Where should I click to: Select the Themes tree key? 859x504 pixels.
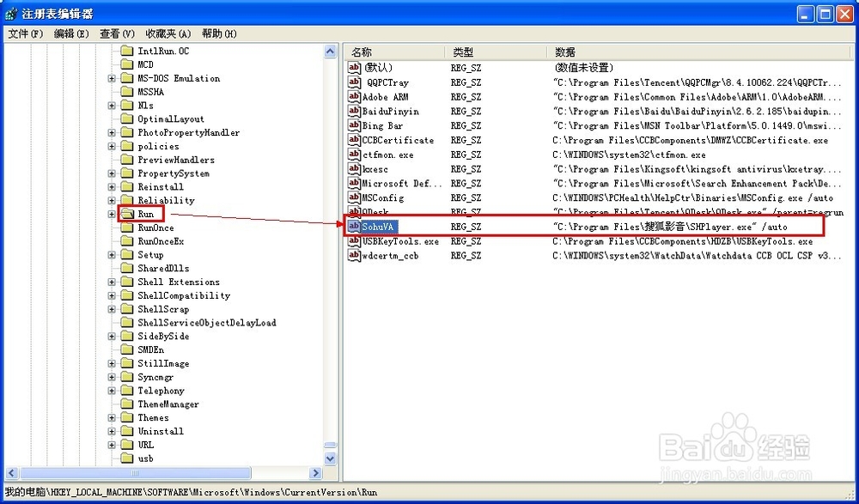(x=153, y=418)
